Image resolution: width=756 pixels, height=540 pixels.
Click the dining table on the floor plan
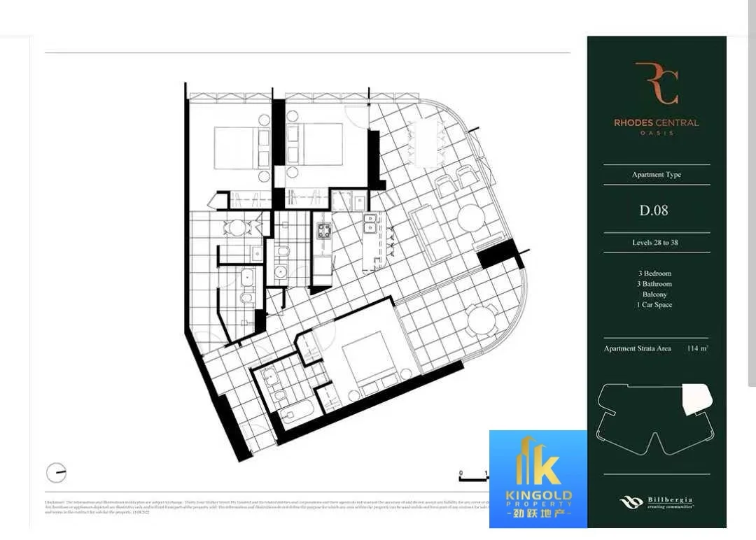[x=426, y=141]
